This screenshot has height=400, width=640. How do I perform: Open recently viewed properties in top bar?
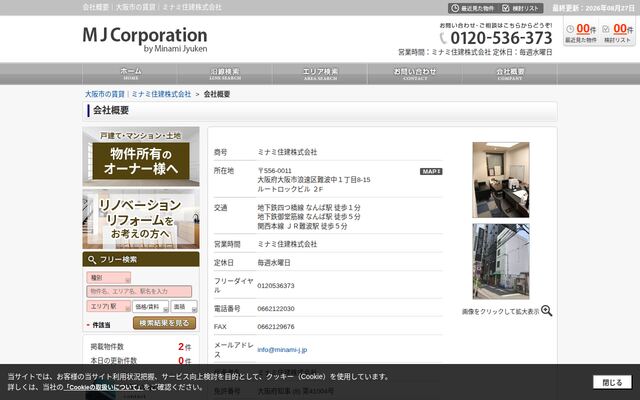coord(473,8)
